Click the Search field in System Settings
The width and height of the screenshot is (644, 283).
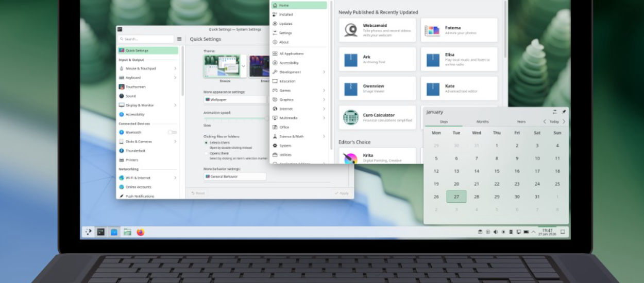point(146,39)
